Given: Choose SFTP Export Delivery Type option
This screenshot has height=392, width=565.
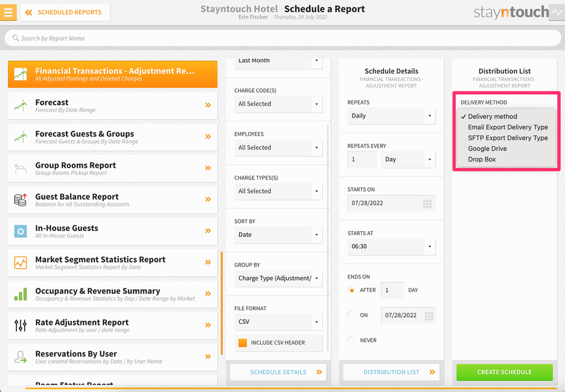Looking at the screenshot, I should [x=506, y=138].
